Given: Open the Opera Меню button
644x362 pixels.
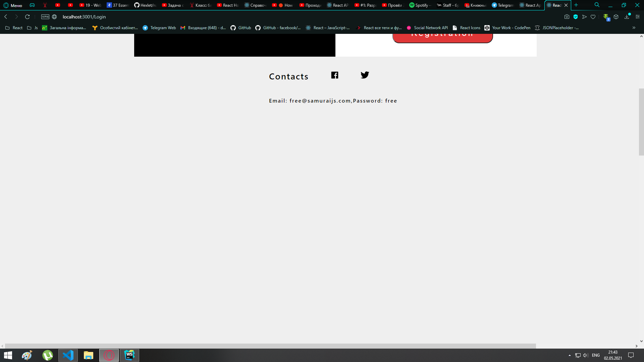Looking at the screenshot, I should click(13, 5).
